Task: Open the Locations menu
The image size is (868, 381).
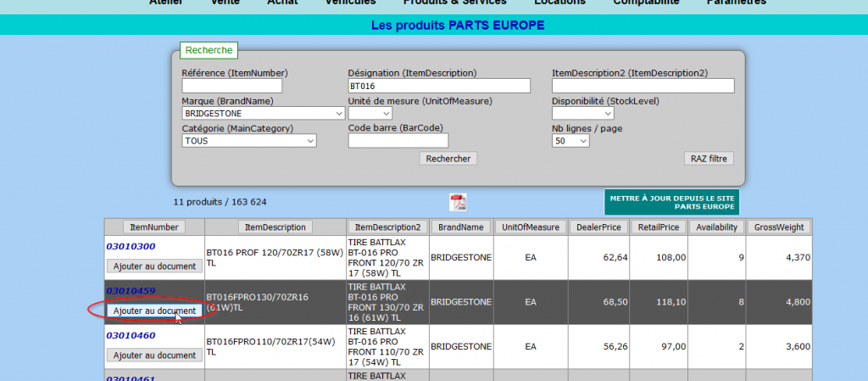Action: (x=559, y=3)
